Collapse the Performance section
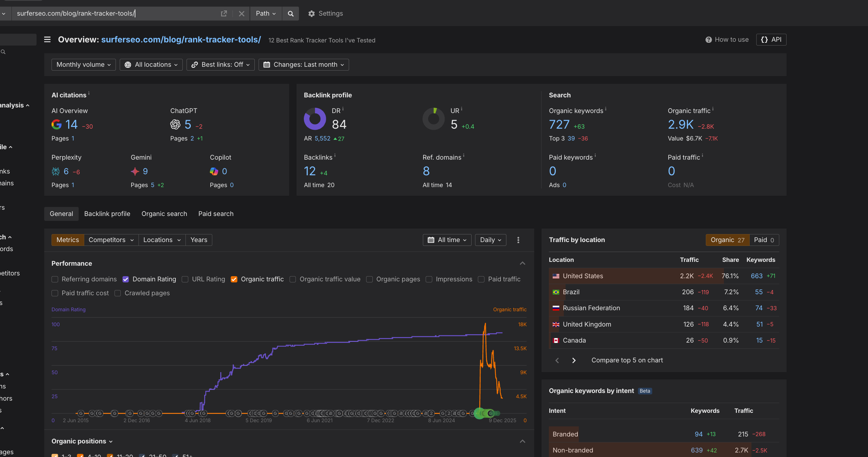Viewport: 868px width, 457px height. 522,263
